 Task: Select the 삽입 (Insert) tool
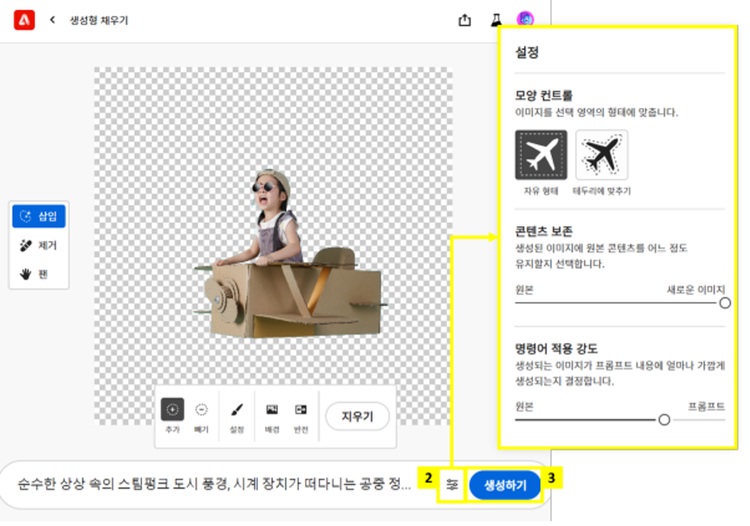pos(39,217)
